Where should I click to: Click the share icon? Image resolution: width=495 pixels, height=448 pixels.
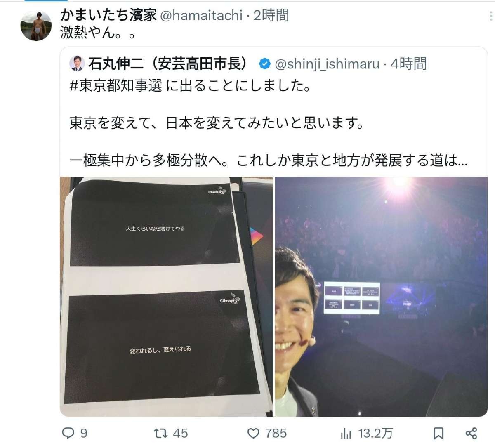click(471, 433)
